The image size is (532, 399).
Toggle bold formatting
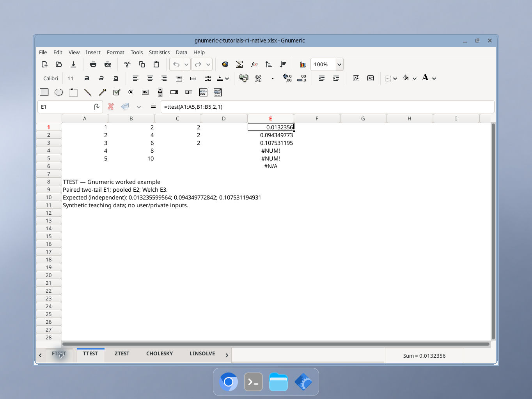click(87, 78)
